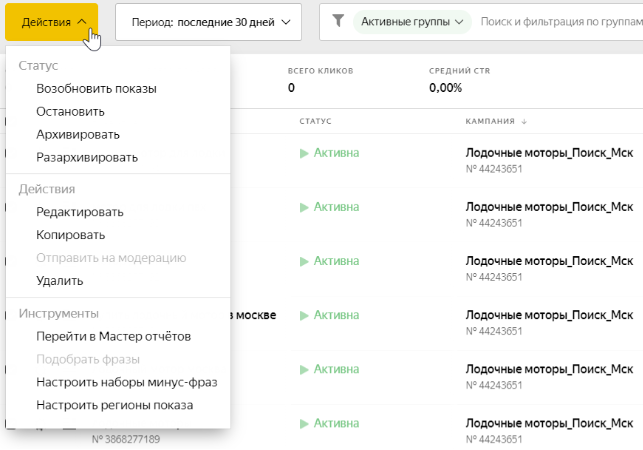Click the green play icon in first row
Image resolution: width=643 pixels, height=450 pixels.
[x=304, y=153]
